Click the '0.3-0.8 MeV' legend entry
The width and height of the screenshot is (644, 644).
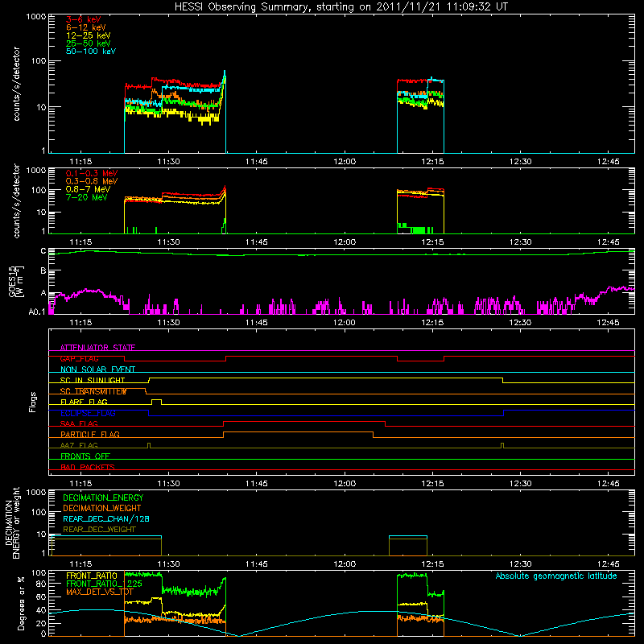pyautogui.click(x=92, y=181)
